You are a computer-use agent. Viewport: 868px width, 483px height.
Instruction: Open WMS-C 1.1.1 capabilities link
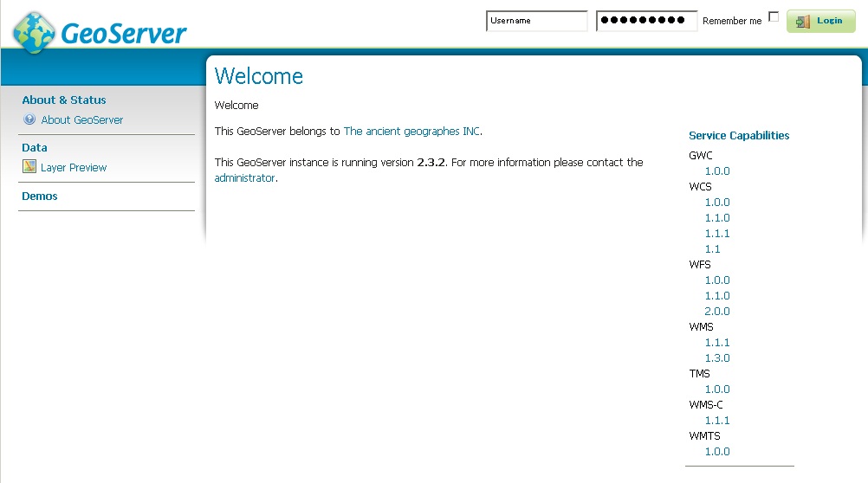click(x=717, y=421)
